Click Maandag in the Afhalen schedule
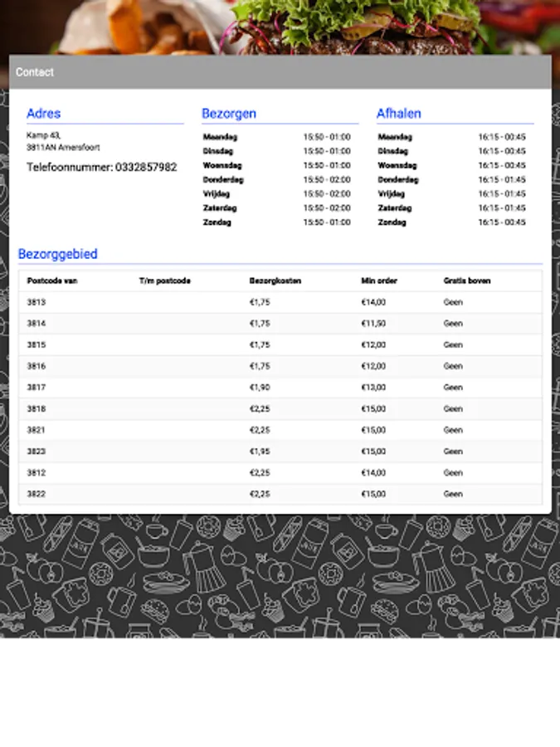This screenshot has width=560, height=747. pyautogui.click(x=395, y=137)
